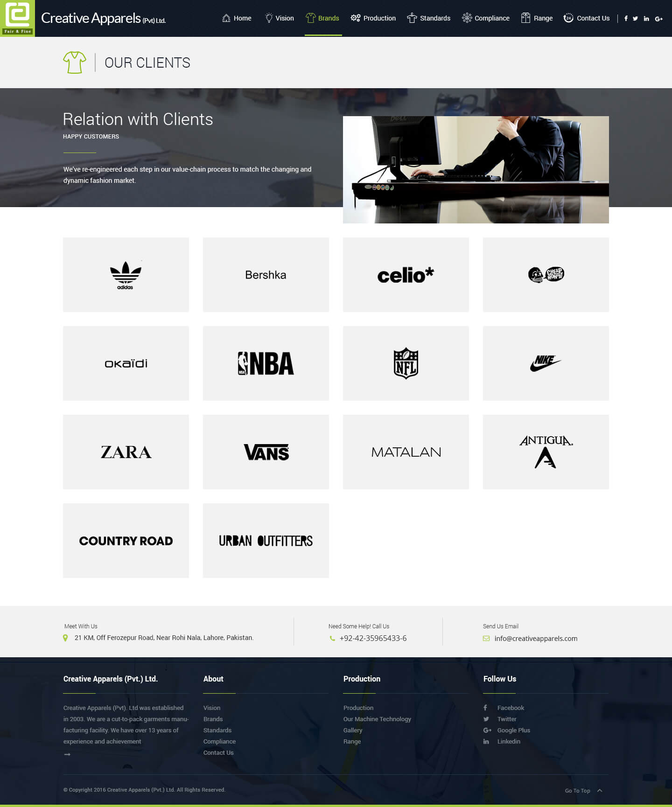
Task: Click the green envelope email icon
Action: click(486, 639)
